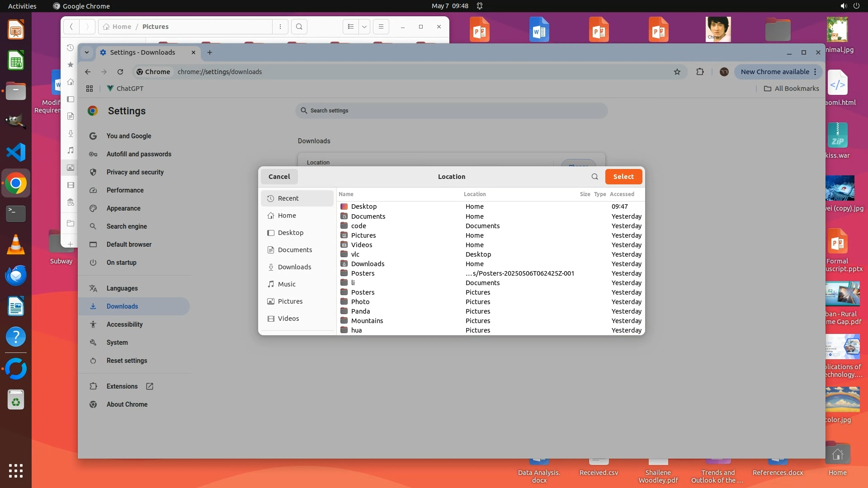868x488 pixels.
Task: Open Visual Studio Code from the dock
Action: click(16, 152)
